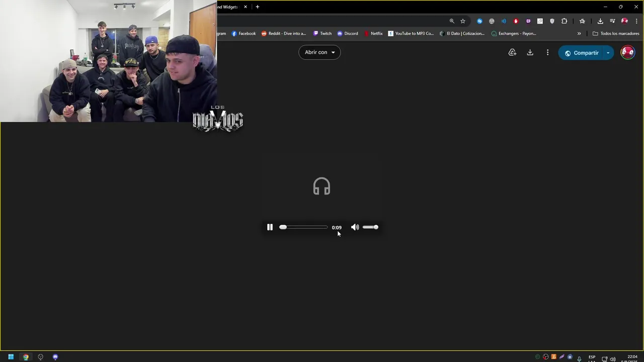Expand the Compartir dropdown arrow
The width and height of the screenshot is (644, 362).
click(x=608, y=53)
